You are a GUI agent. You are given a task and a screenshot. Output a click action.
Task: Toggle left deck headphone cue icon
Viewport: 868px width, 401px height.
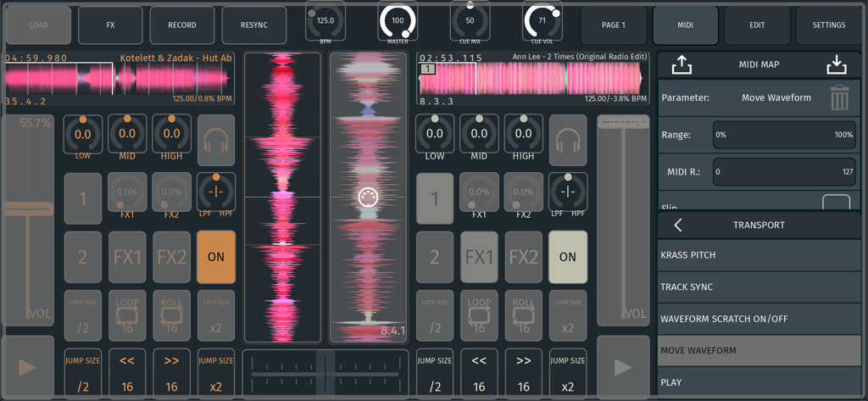click(216, 140)
